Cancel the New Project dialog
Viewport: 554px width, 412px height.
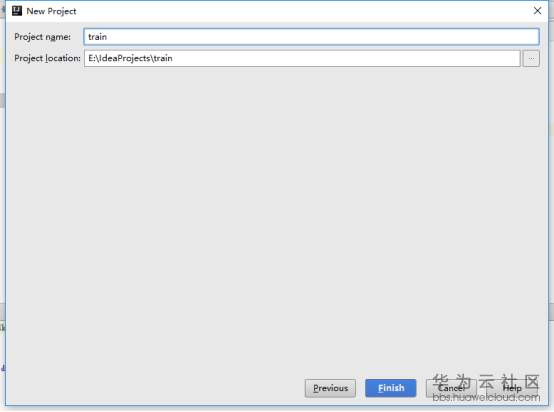pyautogui.click(x=451, y=388)
